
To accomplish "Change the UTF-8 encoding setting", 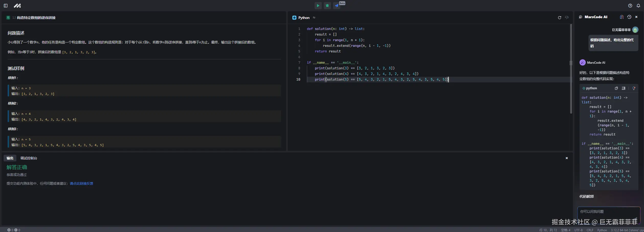I will pyautogui.click(x=579, y=230).
